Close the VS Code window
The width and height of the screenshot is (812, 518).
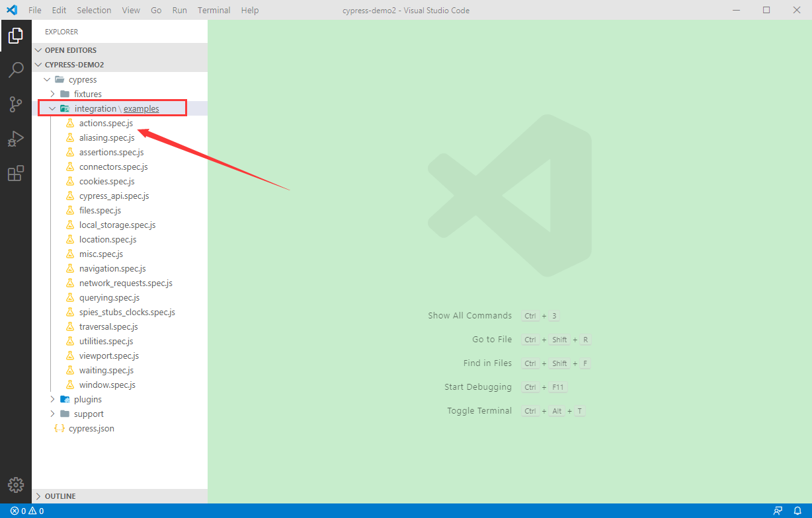coord(797,10)
